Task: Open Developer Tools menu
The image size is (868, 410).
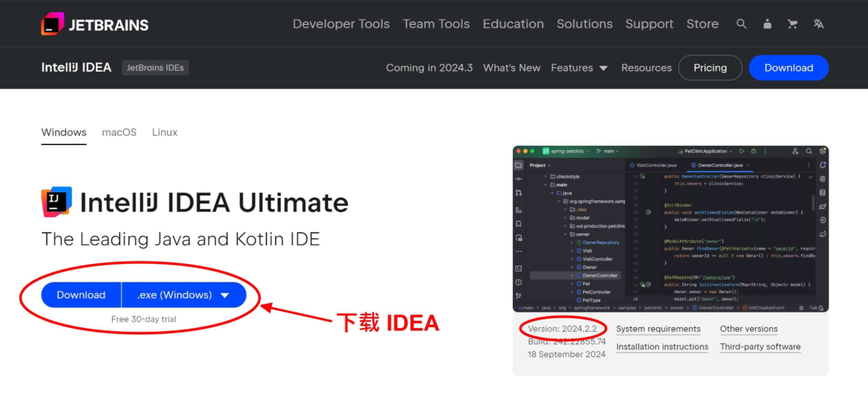Action: click(x=341, y=24)
